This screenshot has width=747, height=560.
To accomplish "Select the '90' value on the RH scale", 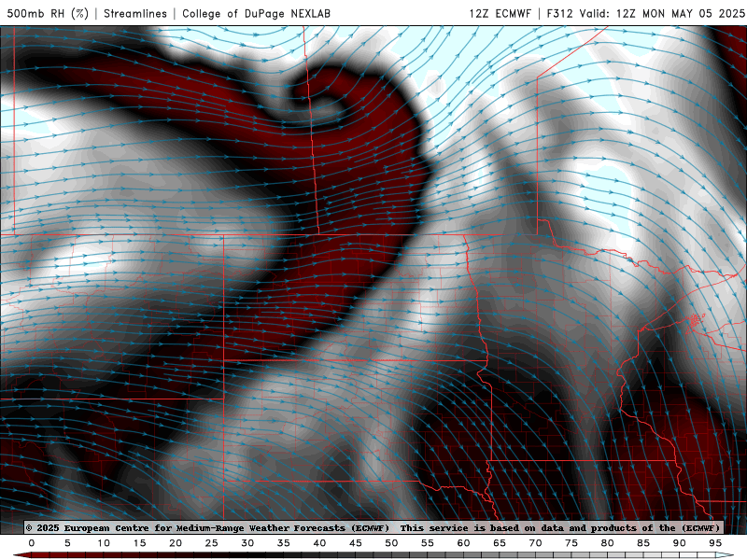I will point(680,543).
